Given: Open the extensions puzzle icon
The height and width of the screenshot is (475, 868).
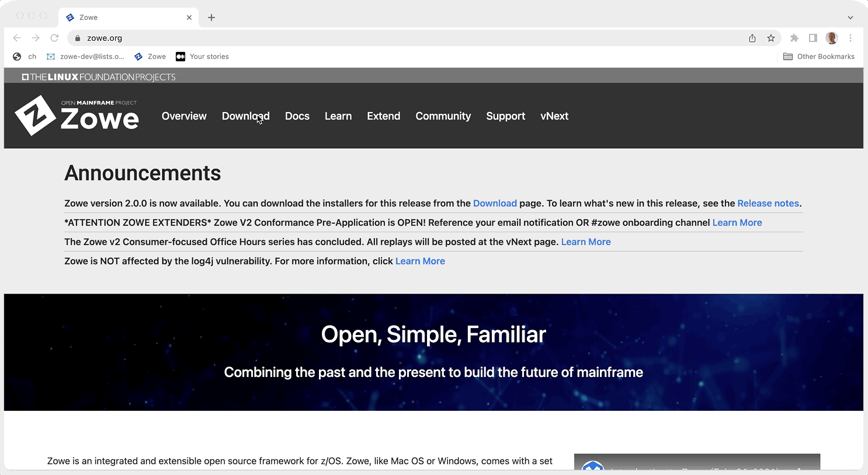Looking at the screenshot, I should 794,38.
